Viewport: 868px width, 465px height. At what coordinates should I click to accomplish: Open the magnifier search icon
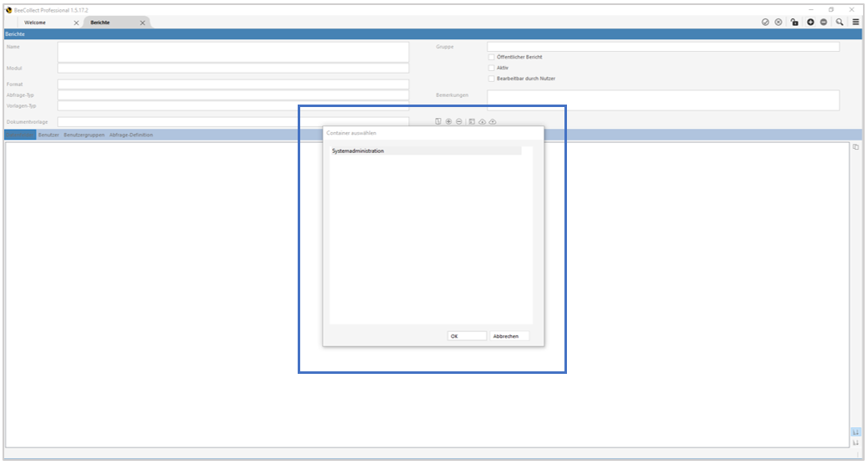point(840,22)
